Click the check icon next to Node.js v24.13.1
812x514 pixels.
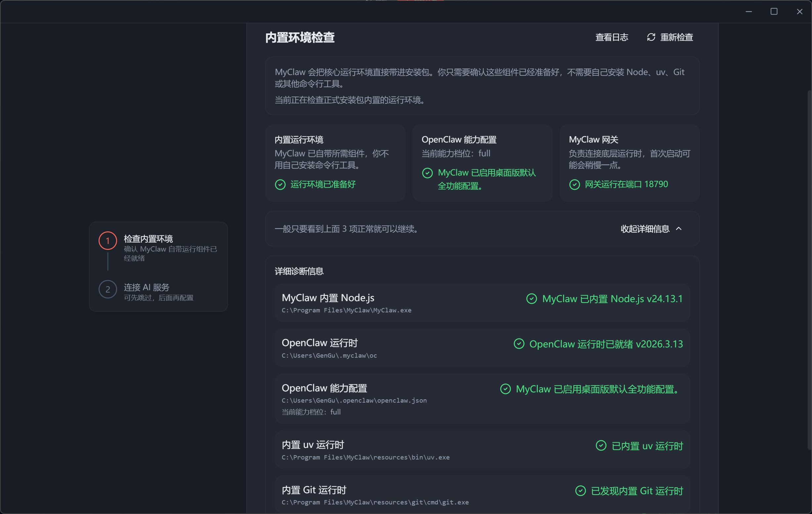(x=532, y=298)
